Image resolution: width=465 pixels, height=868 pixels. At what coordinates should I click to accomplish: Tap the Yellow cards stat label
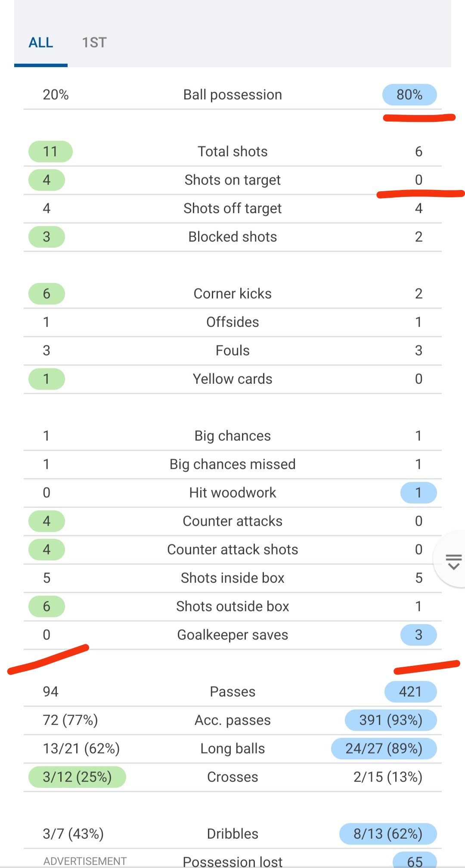(232, 379)
